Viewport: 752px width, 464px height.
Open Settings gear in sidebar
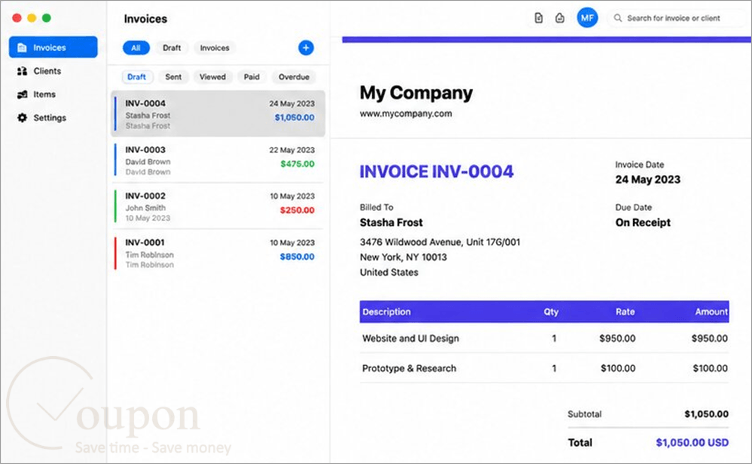click(x=22, y=118)
